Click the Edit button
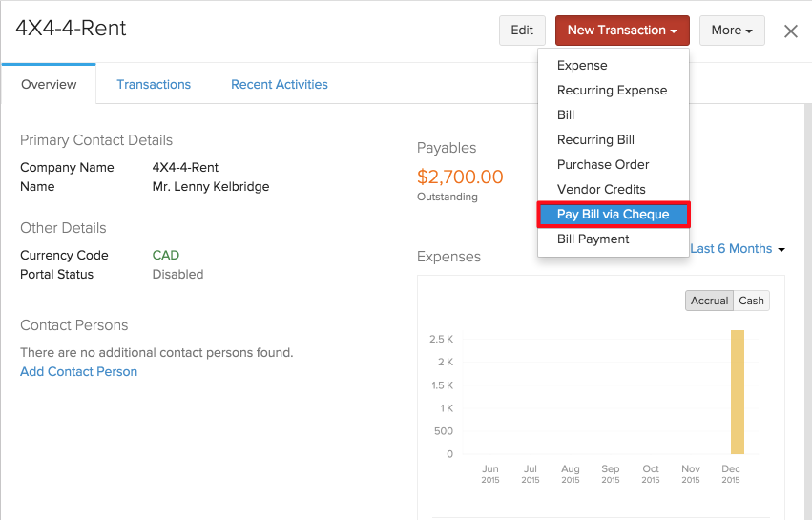Image resolution: width=812 pixels, height=520 pixels. point(522,31)
